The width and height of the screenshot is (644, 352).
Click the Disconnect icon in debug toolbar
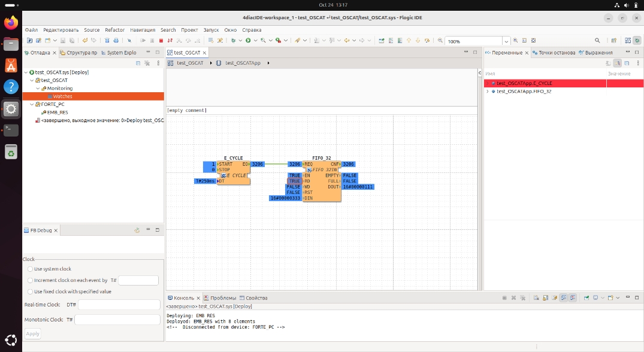170,41
